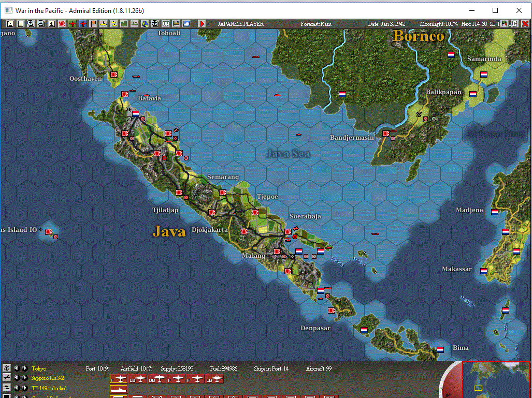Screen dimensions: 532x398
Task: Click the Oosthaven Japanese base marker
Action: pos(114,74)
